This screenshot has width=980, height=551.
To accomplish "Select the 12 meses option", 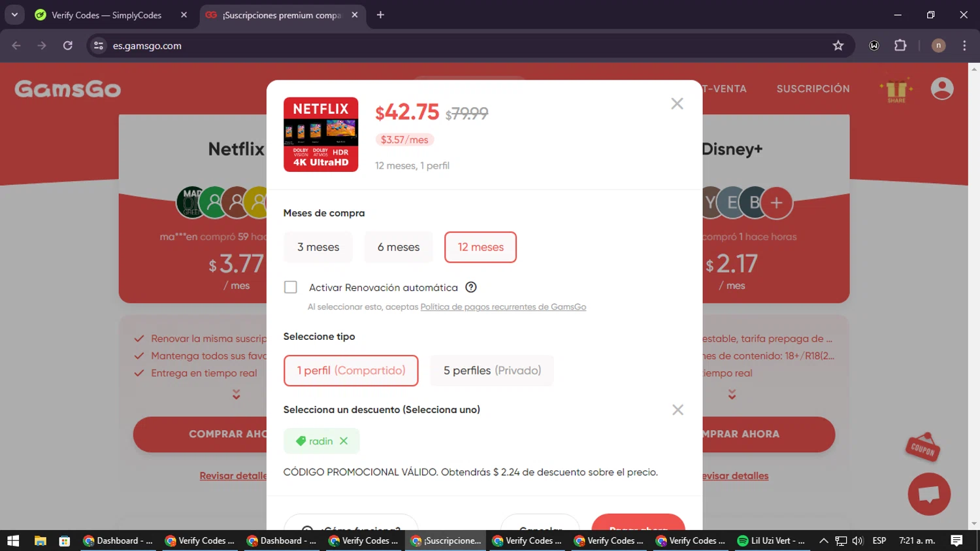I will tap(480, 247).
